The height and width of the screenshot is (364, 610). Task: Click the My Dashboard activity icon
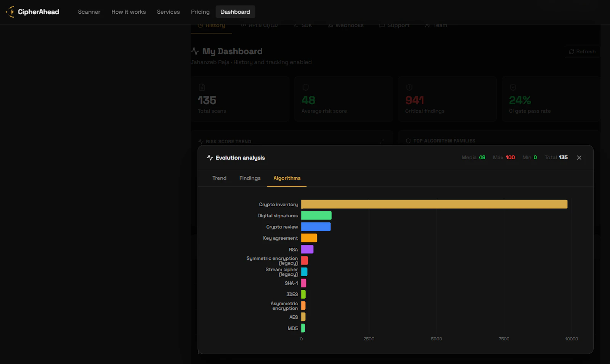pos(195,51)
